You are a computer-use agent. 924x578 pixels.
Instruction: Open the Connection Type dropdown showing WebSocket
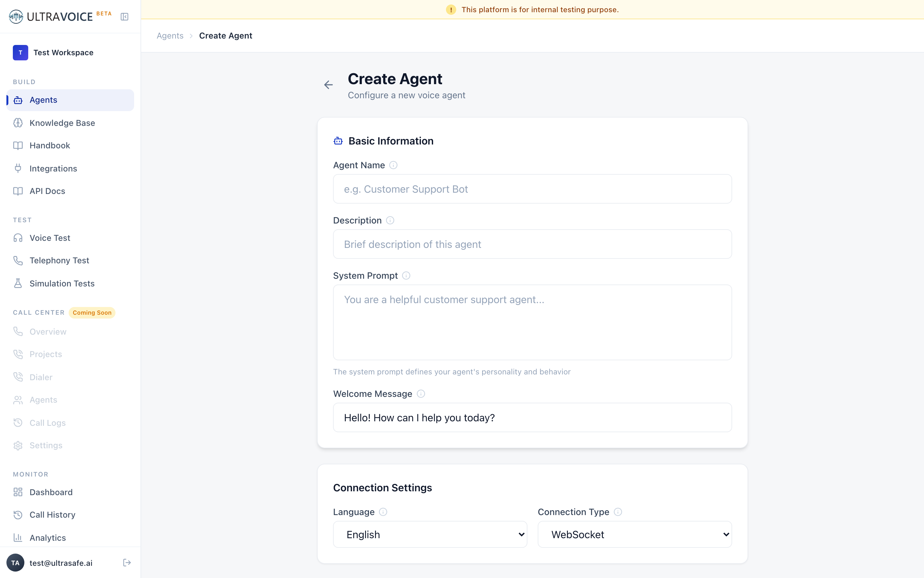tap(635, 534)
